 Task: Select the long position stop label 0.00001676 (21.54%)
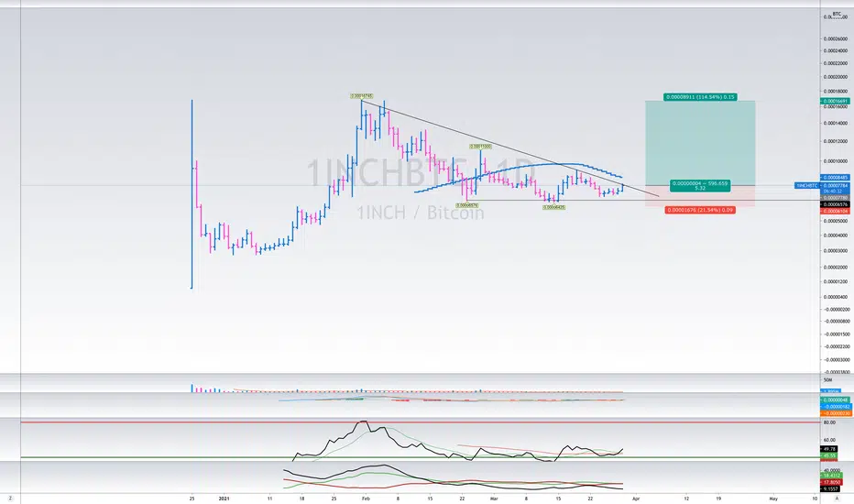pyautogui.click(x=700, y=210)
